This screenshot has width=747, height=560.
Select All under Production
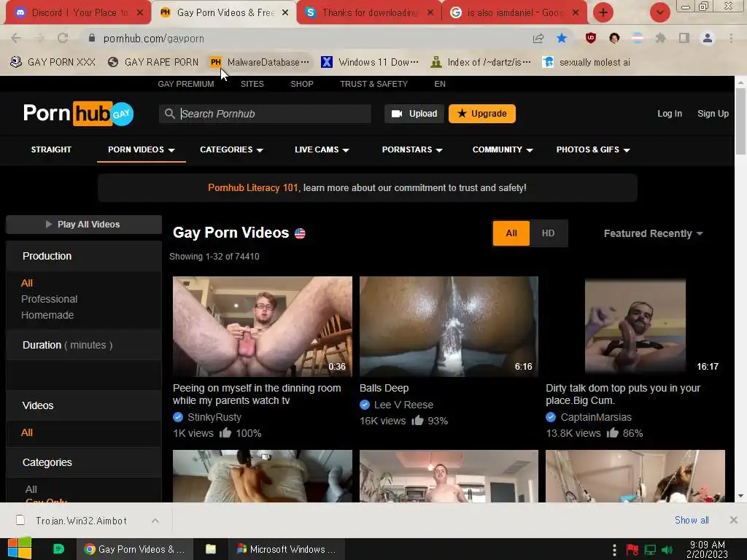(x=27, y=283)
